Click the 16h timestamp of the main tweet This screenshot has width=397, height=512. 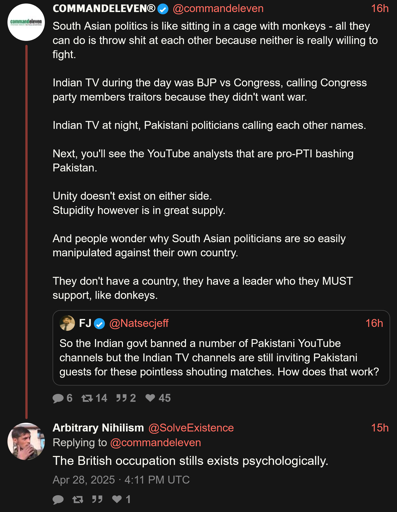pos(380,8)
